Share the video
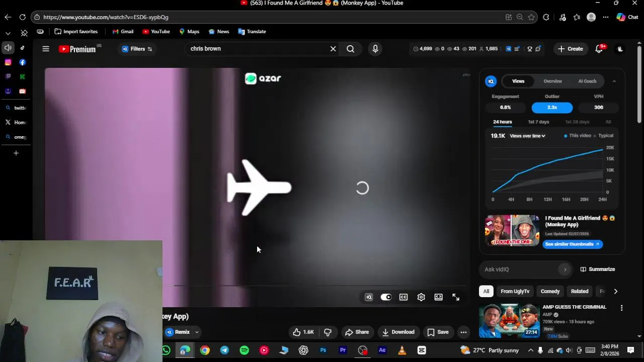This screenshot has height=362, width=644. 357,332
